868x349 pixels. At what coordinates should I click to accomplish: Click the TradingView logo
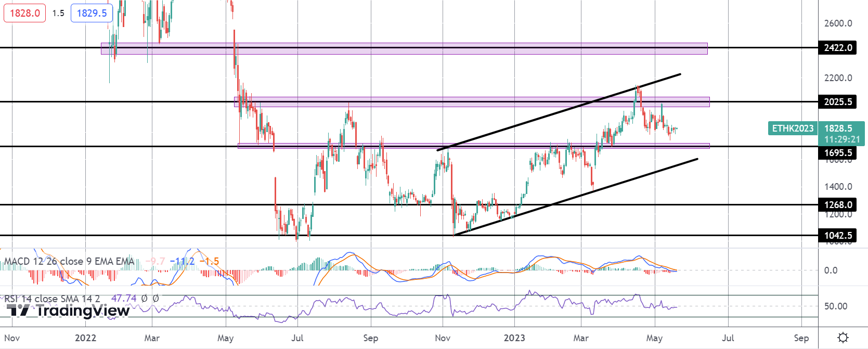pos(68,311)
